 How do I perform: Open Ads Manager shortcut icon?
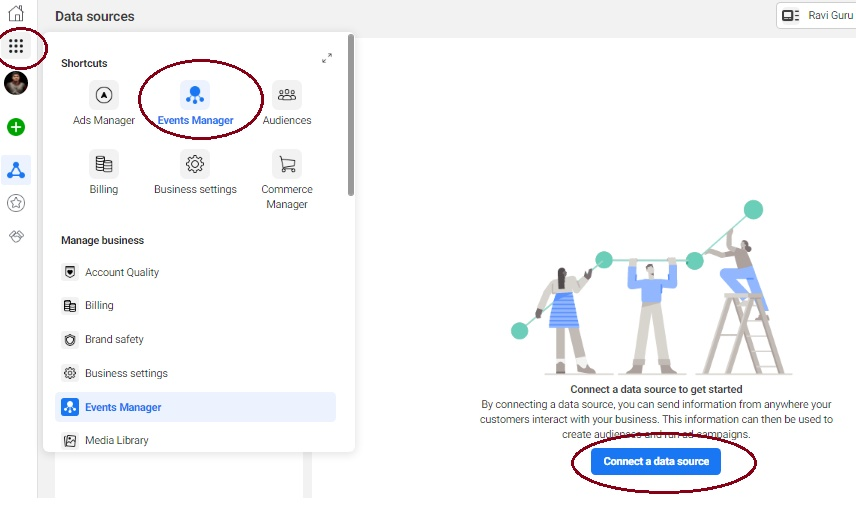tap(104, 95)
